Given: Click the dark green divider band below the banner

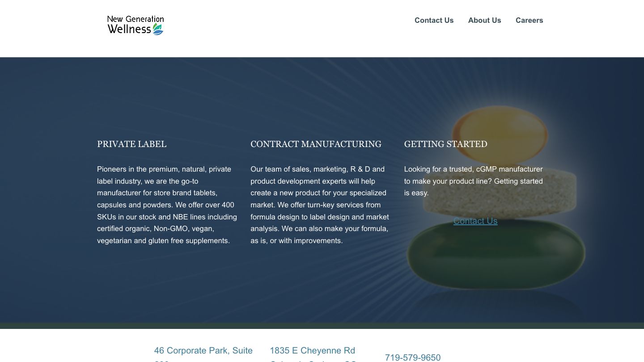Looking at the screenshot, I should click(322, 326).
